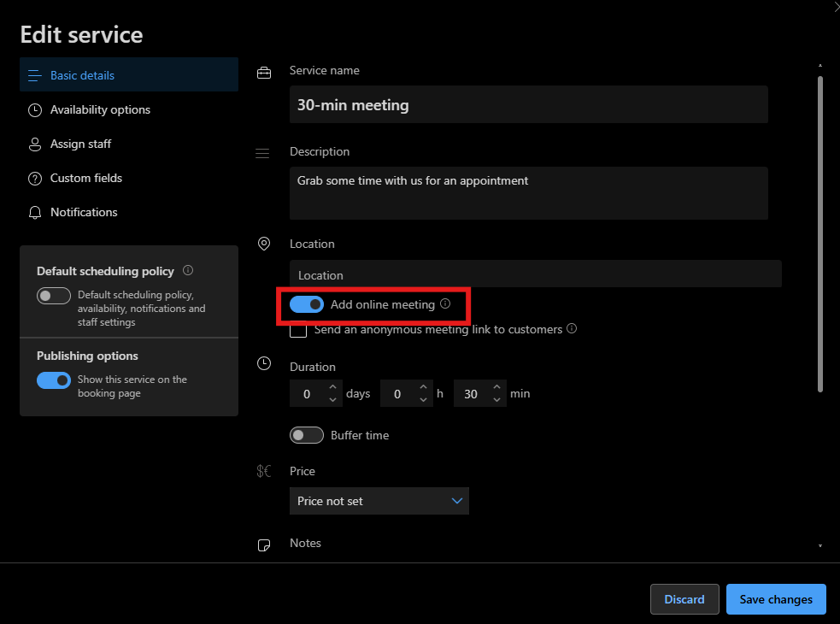Click the Availability options clock icon

point(35,110)
